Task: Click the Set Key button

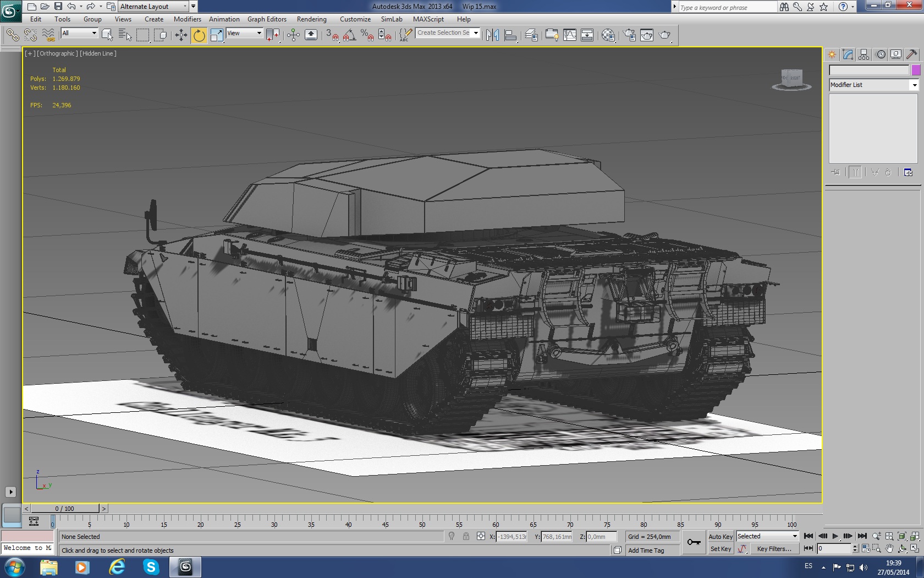Action: tap(721, 549)
